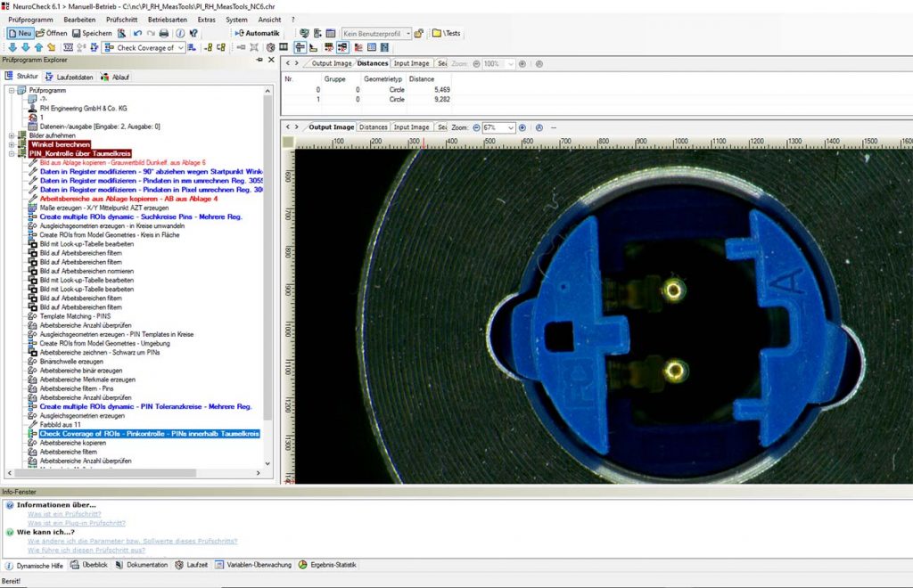Screen dimensions: 913x588
Task: Click the Tests folder icon
Action: coord(438,33)
